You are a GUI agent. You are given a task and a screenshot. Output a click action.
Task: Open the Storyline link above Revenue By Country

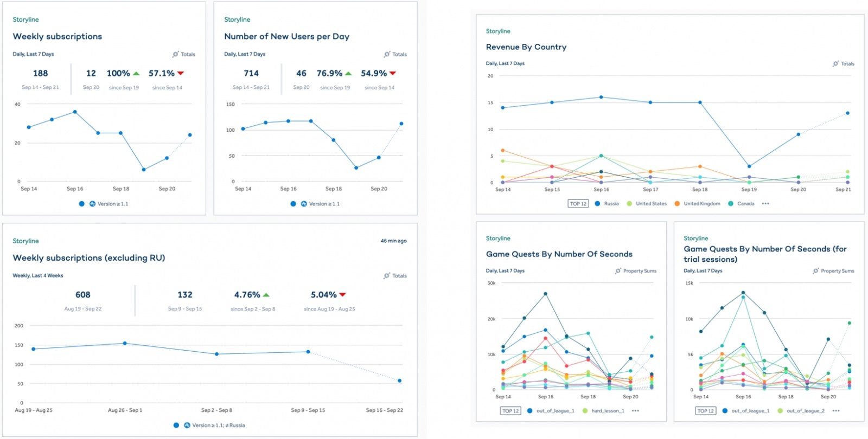tap(498, 31)
